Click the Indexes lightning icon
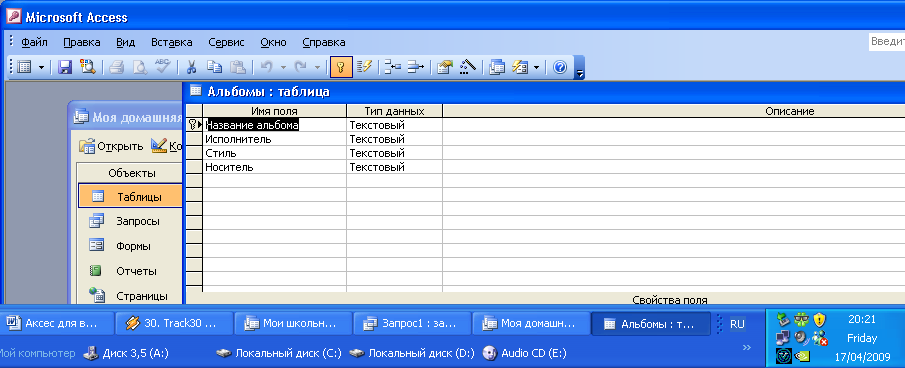This screenshot has width=905, height=368. 364,67
